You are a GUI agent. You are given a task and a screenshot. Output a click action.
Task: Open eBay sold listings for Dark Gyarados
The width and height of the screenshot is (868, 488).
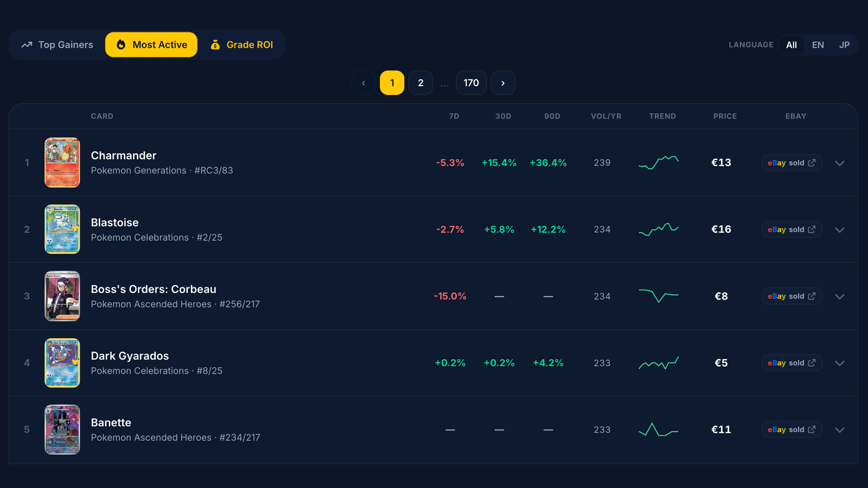(792, 363)
